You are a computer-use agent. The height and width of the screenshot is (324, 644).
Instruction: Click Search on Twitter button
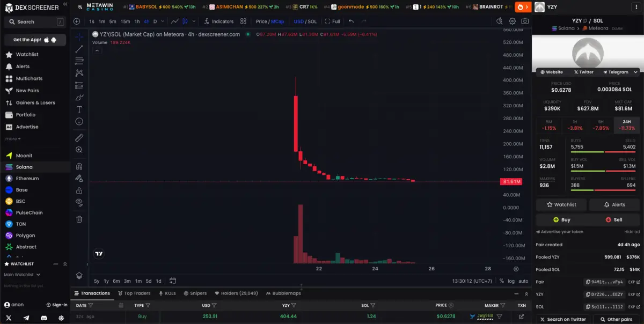tap(563, 319)
